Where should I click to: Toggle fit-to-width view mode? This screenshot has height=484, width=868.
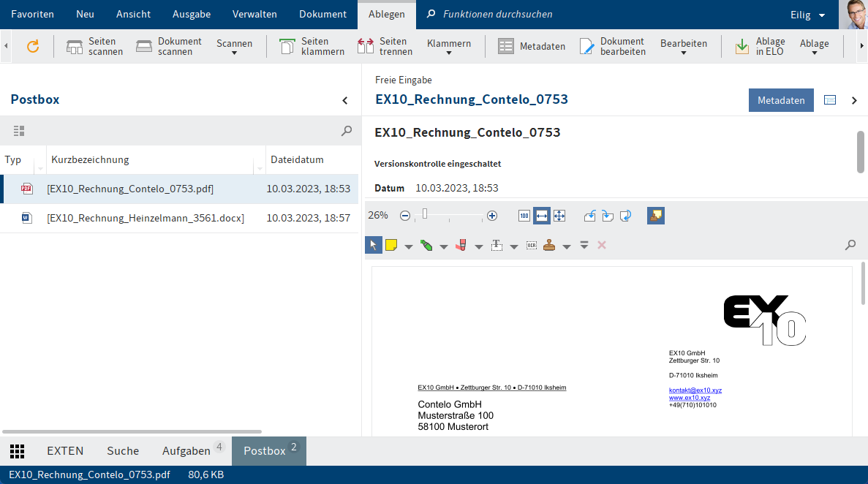click(542, 216)
